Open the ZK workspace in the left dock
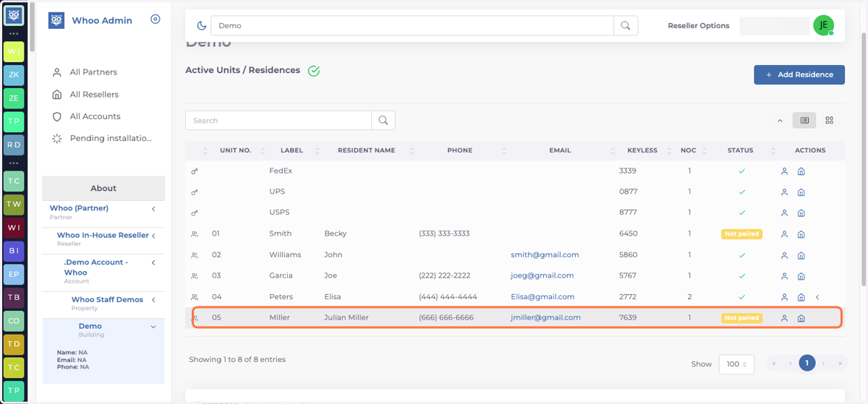The image size is (868, 404). coord(14,74)
